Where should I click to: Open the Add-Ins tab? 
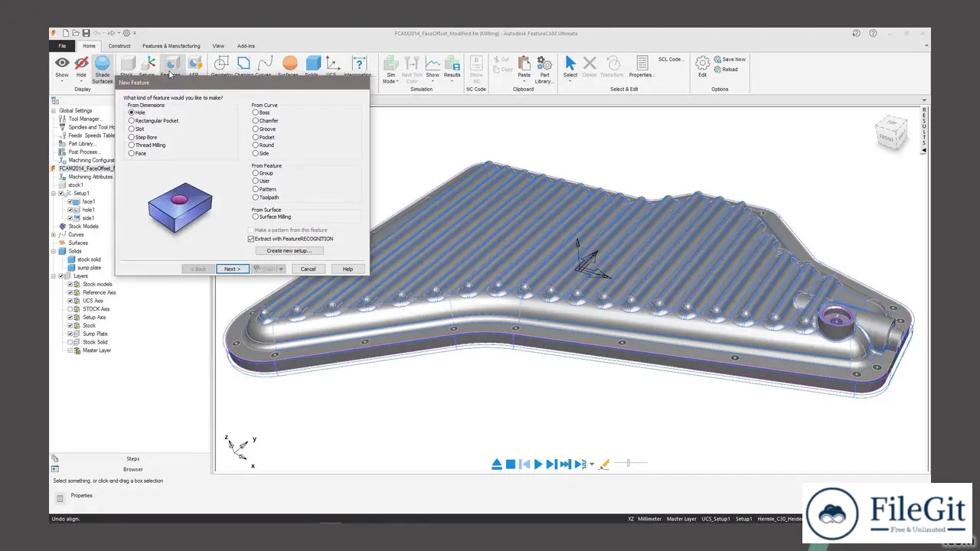click(247, 46)
